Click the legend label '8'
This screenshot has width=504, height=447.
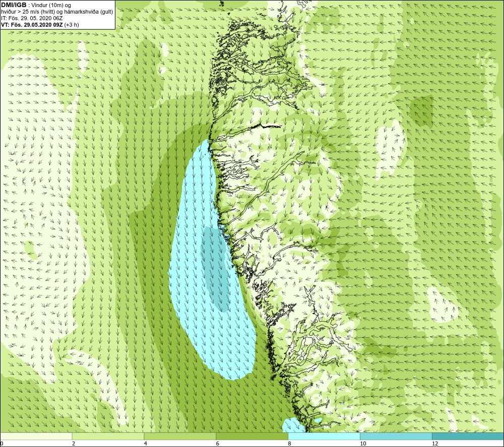[x=290, y=444]
